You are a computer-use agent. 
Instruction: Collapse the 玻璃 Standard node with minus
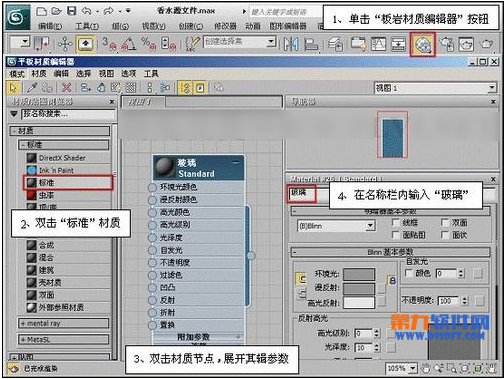[x=236, y=162]
